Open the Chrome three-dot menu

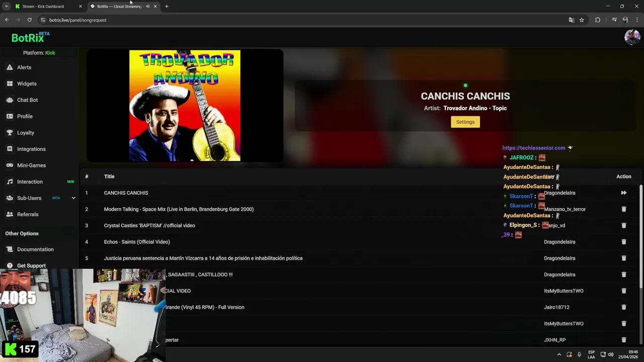point(637,20)
